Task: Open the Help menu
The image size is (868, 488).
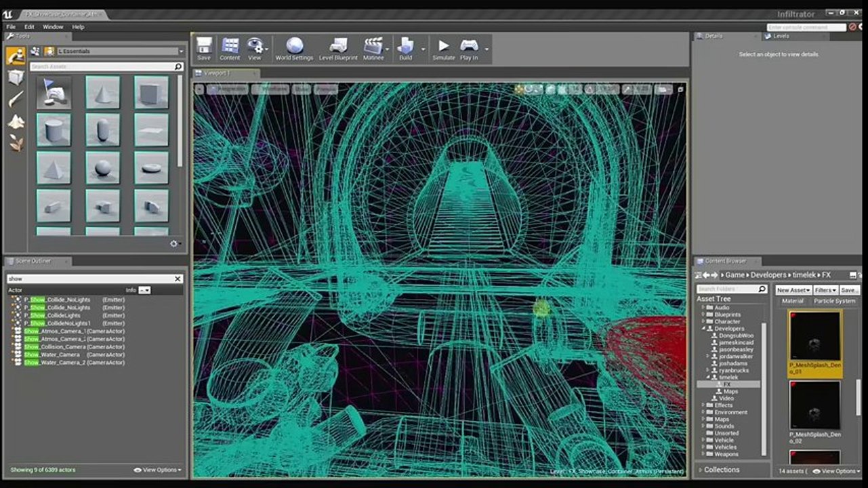Action: point(78,27)
